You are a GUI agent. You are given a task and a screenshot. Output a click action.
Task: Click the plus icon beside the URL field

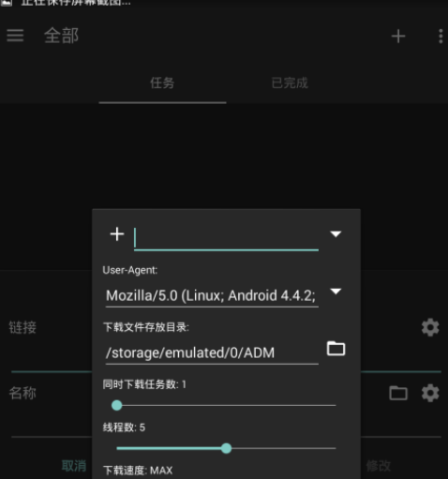tap(117, 234)
